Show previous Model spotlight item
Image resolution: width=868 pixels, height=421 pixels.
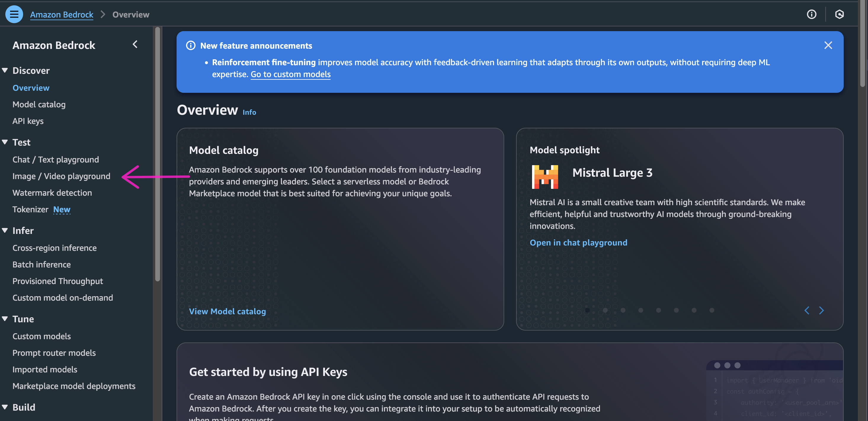click(807, 310)
